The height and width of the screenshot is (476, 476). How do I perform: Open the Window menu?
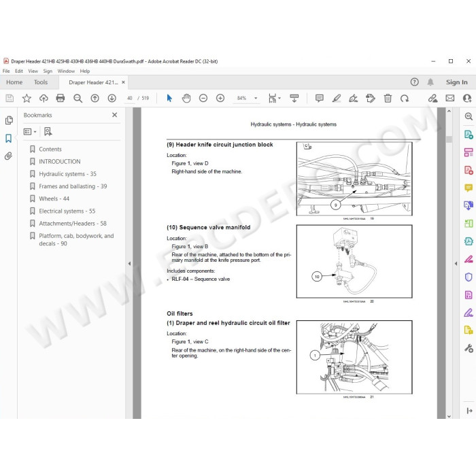pyautogui.click(x=66, y=71)
